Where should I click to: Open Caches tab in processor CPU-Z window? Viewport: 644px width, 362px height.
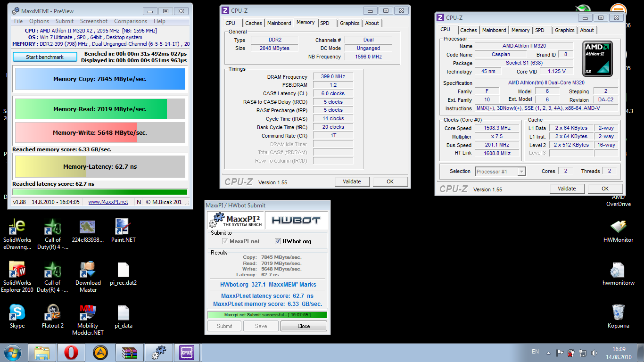pyautogui.click(x=469, y=30)
